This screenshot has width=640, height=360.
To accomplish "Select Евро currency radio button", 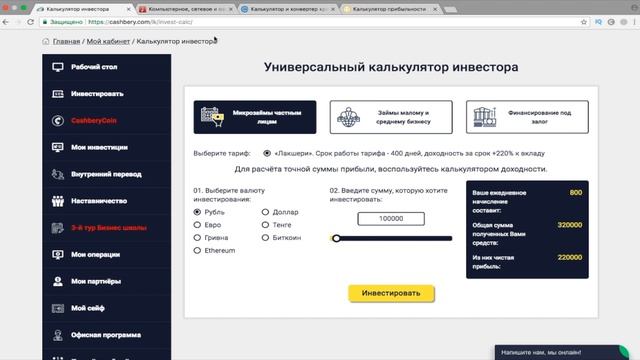I will pyautogui.click(x=197, y=225).
